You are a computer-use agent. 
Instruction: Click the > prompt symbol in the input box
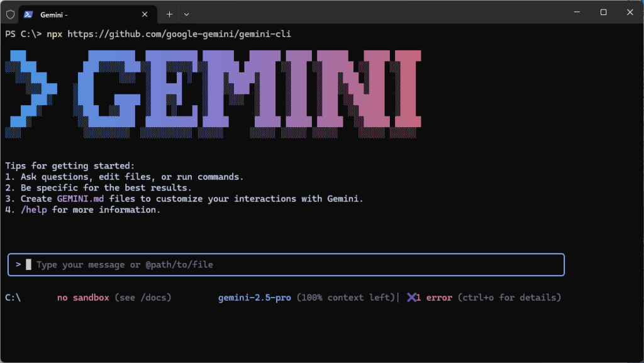tap(18, 264)
